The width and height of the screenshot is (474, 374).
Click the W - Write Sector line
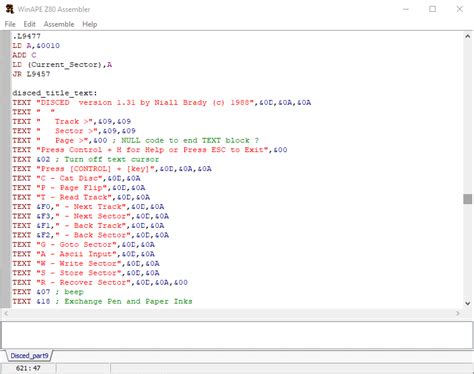[x=86, y=264]
